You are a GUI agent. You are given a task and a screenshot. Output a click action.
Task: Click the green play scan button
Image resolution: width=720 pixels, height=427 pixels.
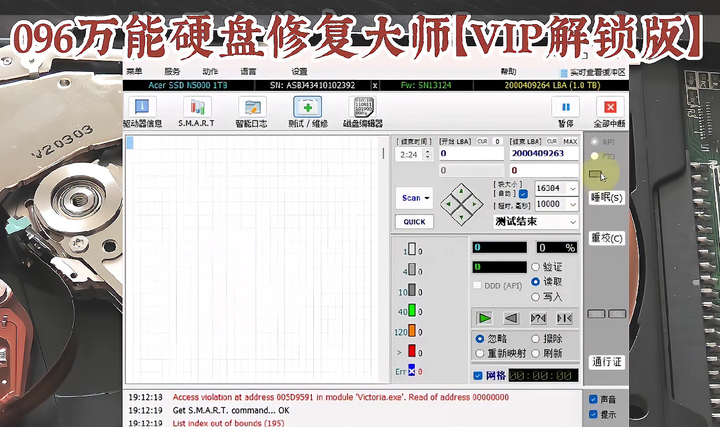[x=484, y=318]
